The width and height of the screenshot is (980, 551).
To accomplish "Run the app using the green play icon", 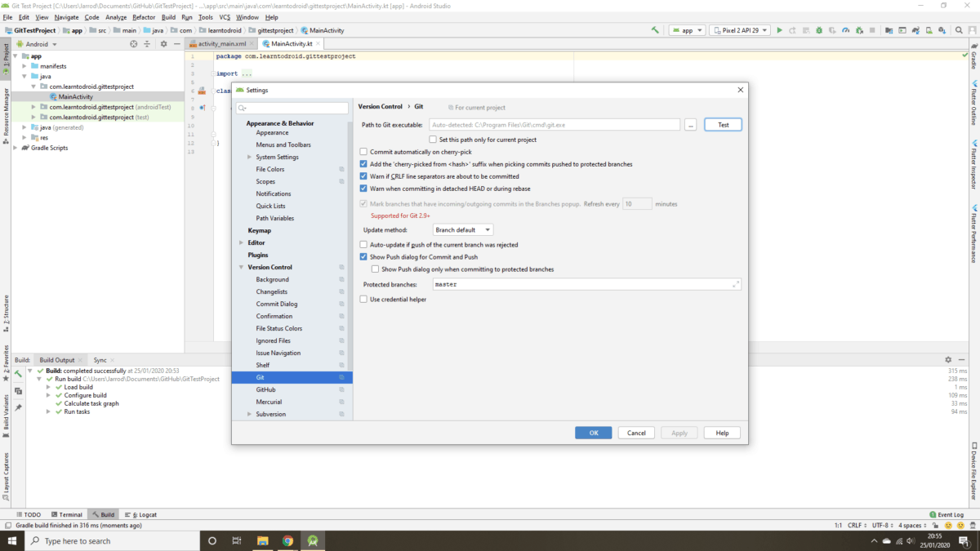I will pos(780,29).
